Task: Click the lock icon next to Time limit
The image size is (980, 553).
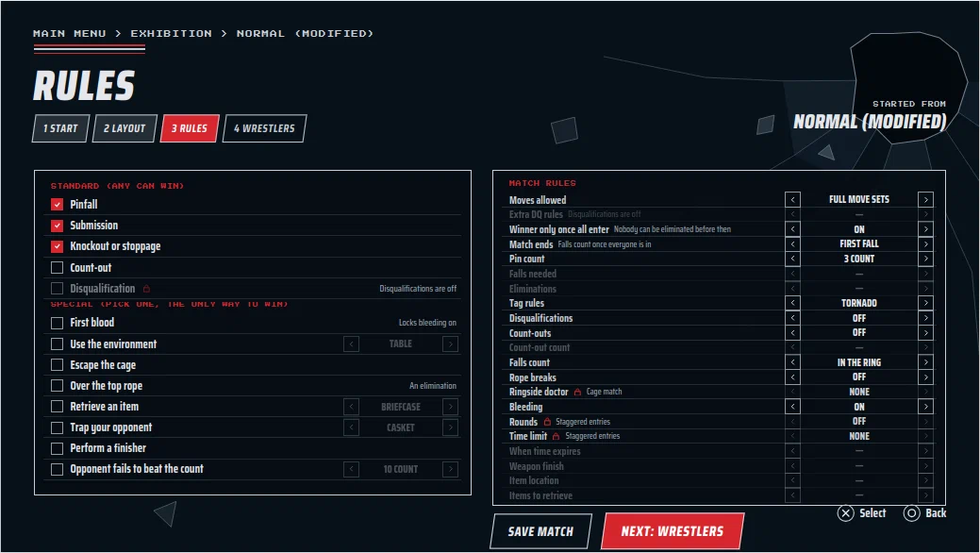Action: click(x=556, y=436)
